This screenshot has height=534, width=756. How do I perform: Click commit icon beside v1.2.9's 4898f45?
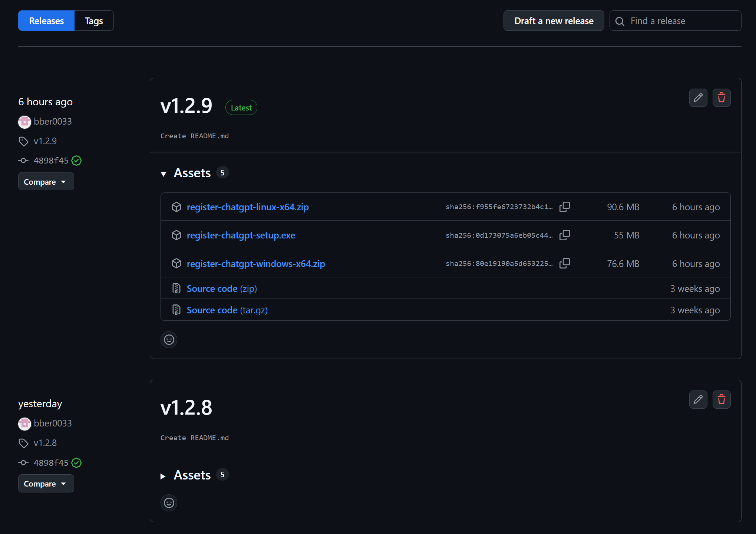(x=23, y=161)
